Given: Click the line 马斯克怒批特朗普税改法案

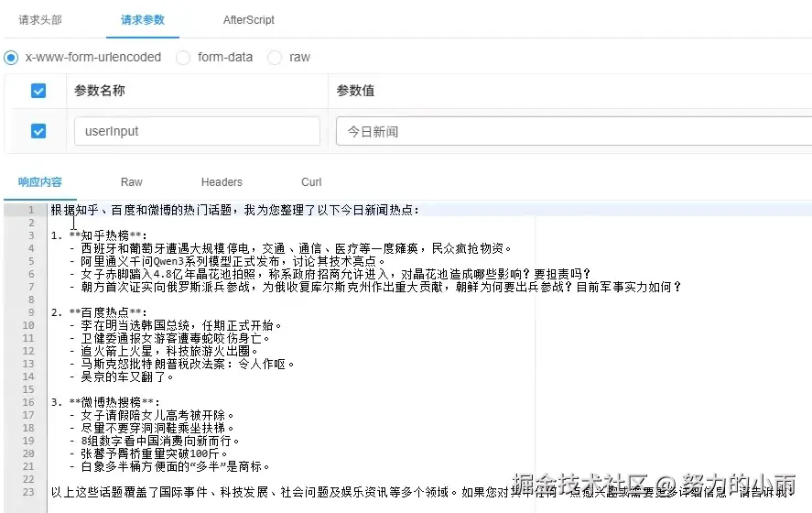Looking at the screenshot, I should [182, 365].
